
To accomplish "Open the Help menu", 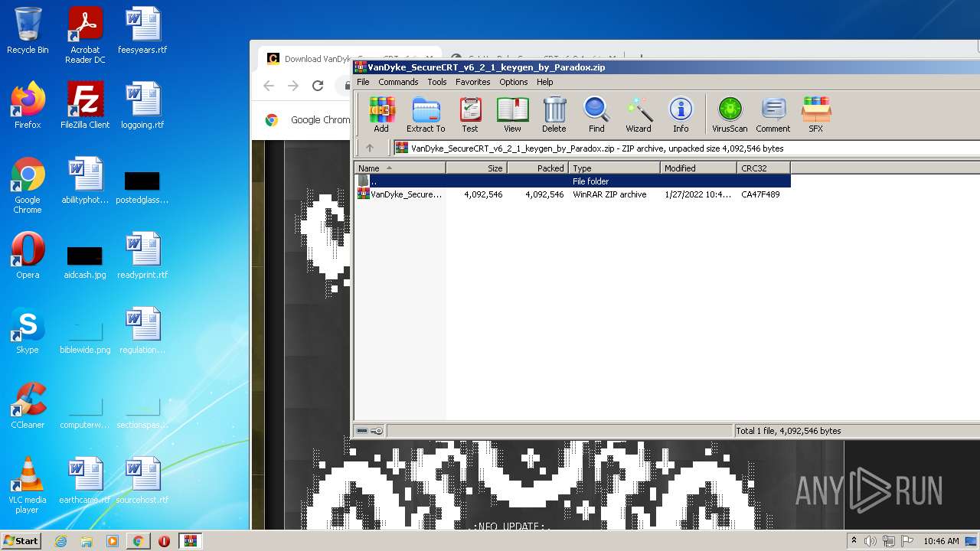I will 545,82.
